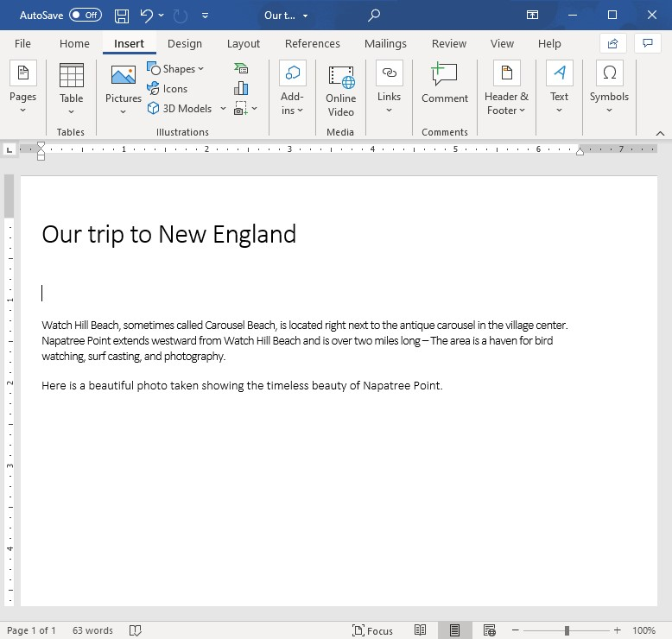672x639 pixels.
Task: Open the Comments pane icon
Action: click(648, 43)
